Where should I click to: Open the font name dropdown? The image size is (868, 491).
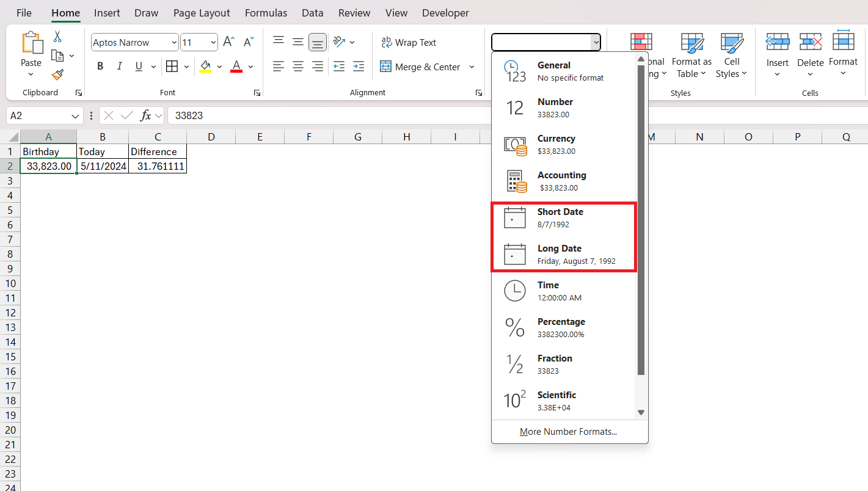[x=174, y=43]
